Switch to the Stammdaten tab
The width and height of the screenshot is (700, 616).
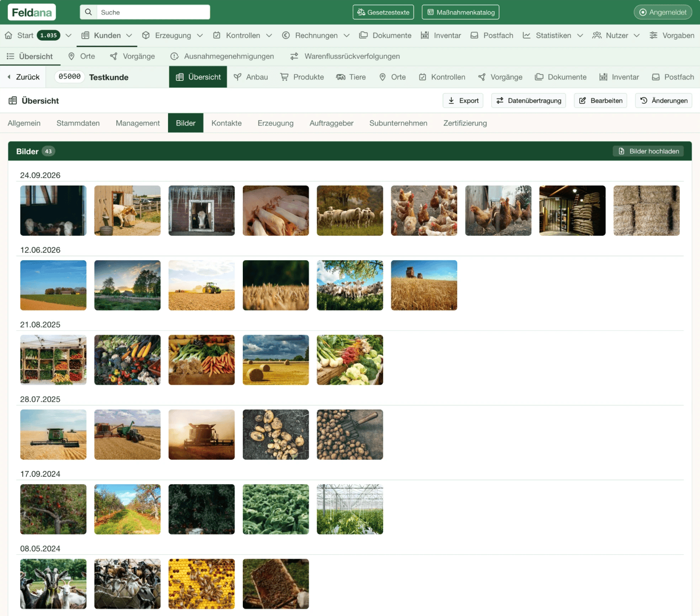78,123
